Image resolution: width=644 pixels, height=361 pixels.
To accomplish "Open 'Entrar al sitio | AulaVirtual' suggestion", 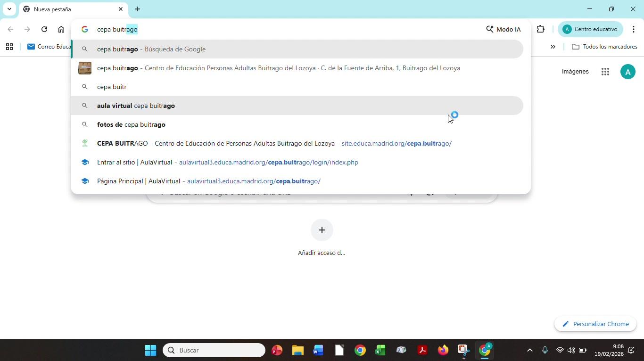I will 297,162.
